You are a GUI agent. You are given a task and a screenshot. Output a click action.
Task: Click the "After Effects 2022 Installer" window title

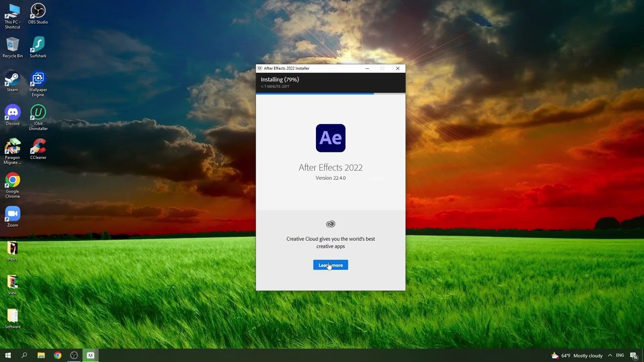point(287,68)
